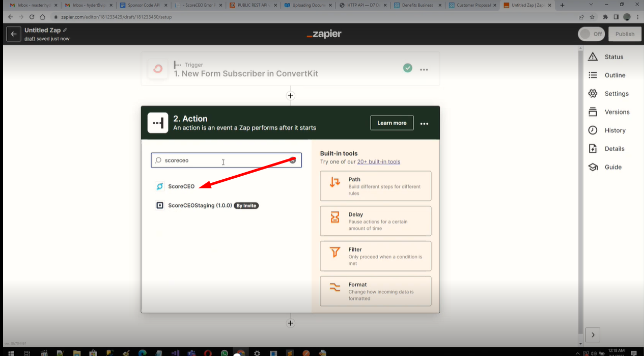
Task: Click in the scoreceo search field
Action: [x=226, y=160]
